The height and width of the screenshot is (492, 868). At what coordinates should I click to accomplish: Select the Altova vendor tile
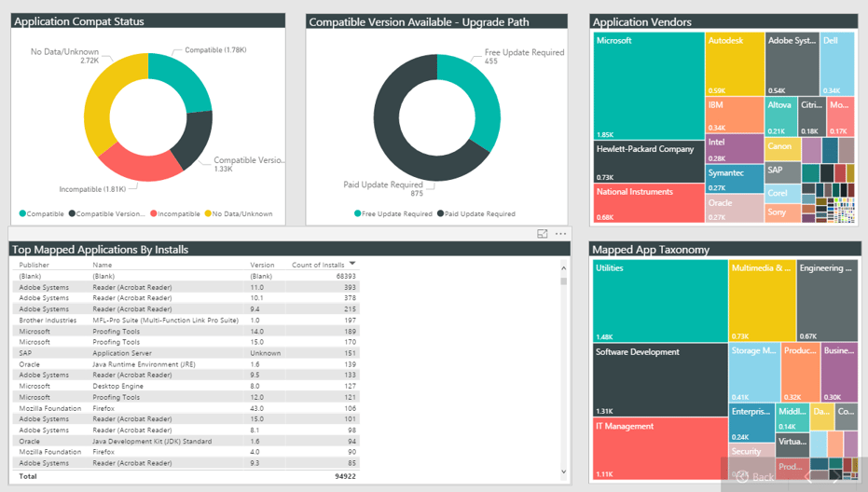[x=781, y=116]
